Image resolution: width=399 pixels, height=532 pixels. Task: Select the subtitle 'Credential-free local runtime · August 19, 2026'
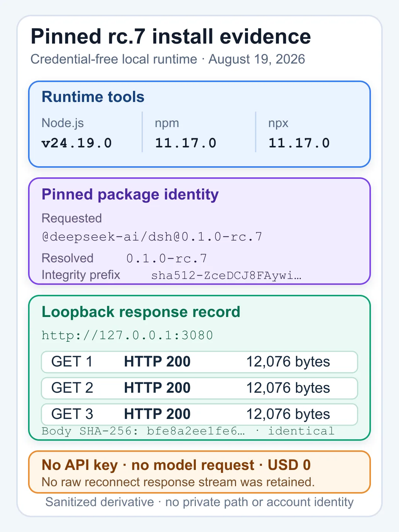pyautogui.click(x=168, y=59)
